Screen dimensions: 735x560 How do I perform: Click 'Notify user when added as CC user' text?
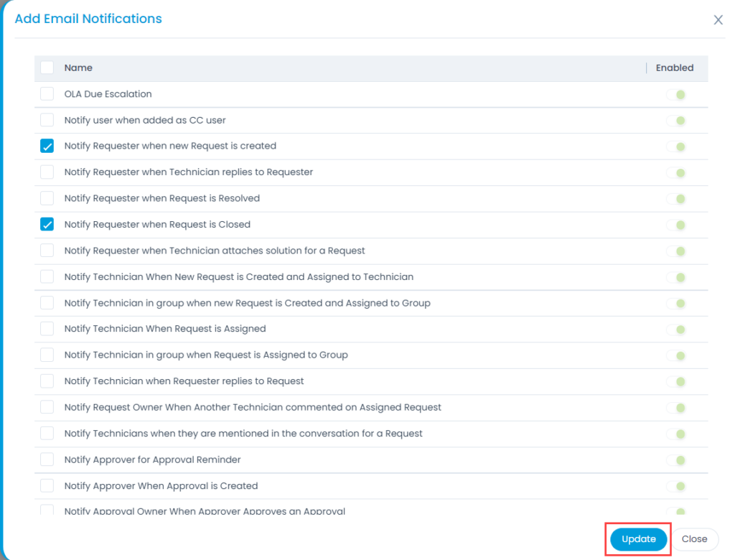[145, 120]
